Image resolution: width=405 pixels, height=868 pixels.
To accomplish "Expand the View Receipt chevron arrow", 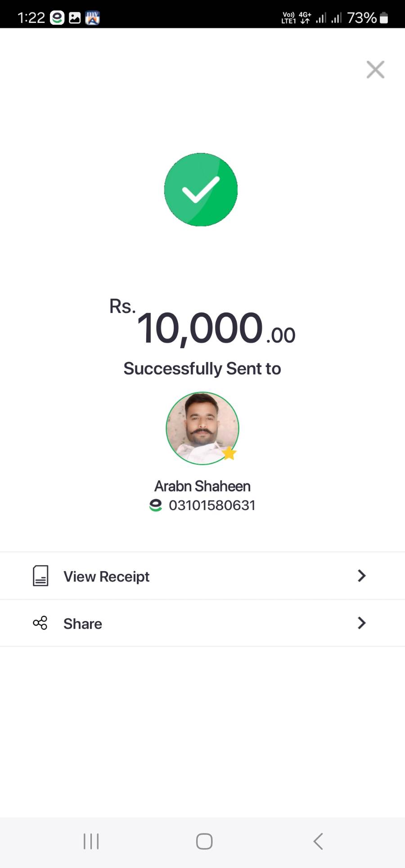I will coord(361,576).
